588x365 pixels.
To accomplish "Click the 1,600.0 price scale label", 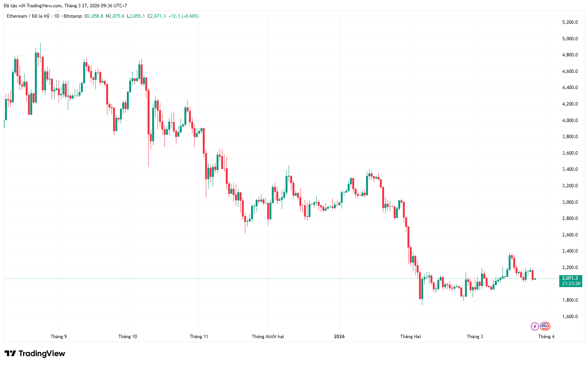I will click(x=570, y=317).
